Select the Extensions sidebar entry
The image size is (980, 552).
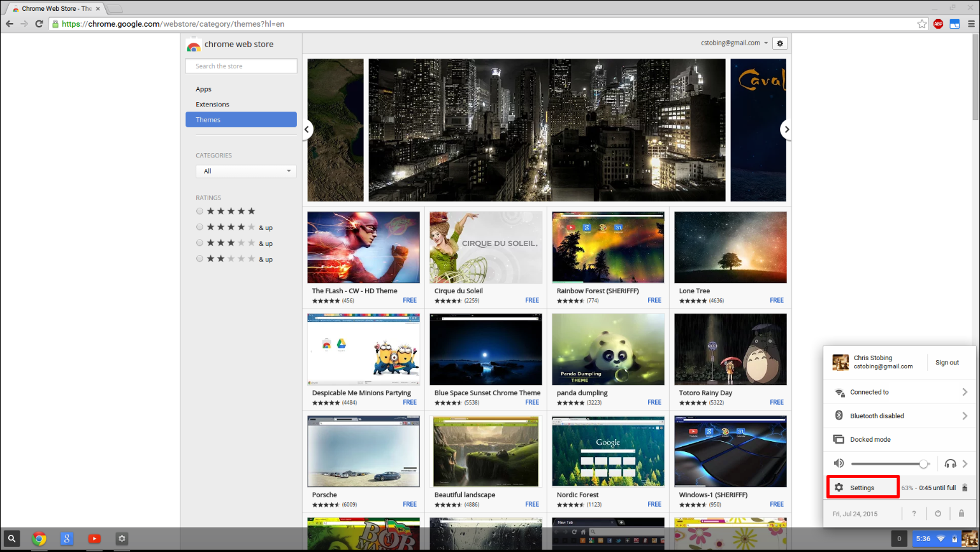coord(212,104)
